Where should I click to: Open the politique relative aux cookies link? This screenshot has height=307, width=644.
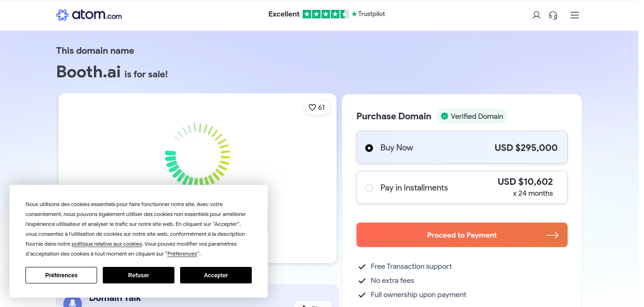click(107, 244)
